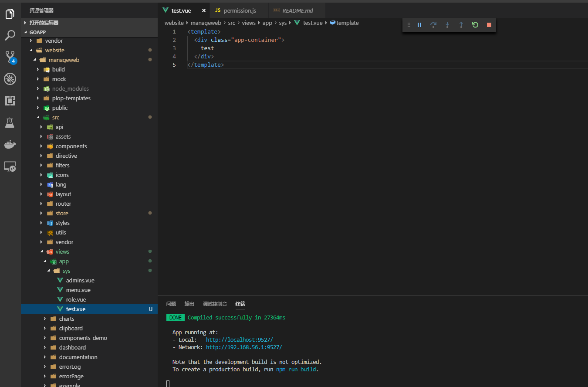Open menu.vue file in explorer

pyautogui.click(x=78, y=290)
